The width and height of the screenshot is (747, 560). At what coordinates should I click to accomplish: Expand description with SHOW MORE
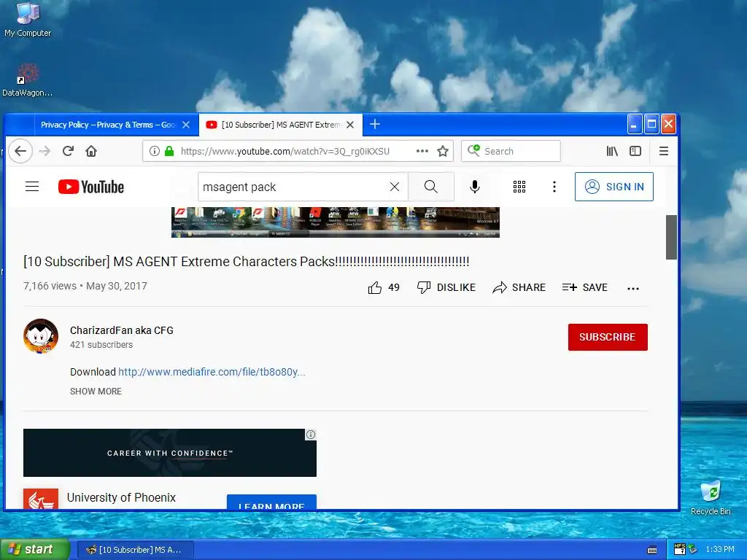click(96, 392)
